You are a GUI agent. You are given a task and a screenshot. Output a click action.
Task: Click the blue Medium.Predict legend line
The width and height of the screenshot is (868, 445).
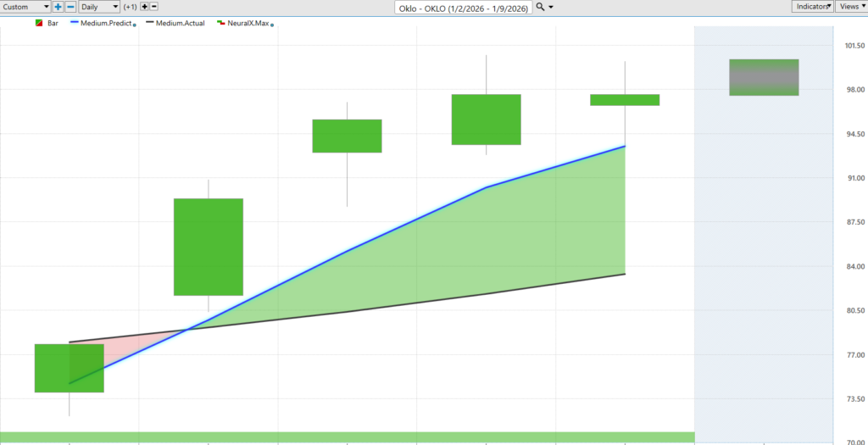click(75, 23)
